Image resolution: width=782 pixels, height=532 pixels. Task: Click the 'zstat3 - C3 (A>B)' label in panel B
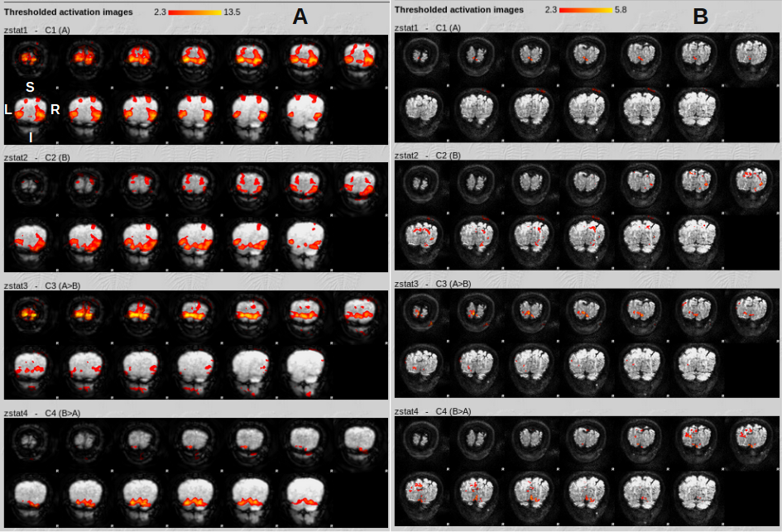[x=433, y=284]
